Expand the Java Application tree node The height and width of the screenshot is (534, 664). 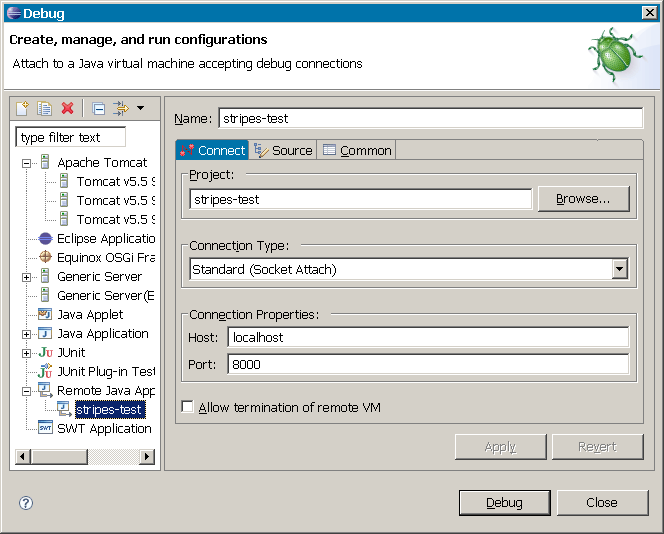pyautogui.click(x=26, y=335)
